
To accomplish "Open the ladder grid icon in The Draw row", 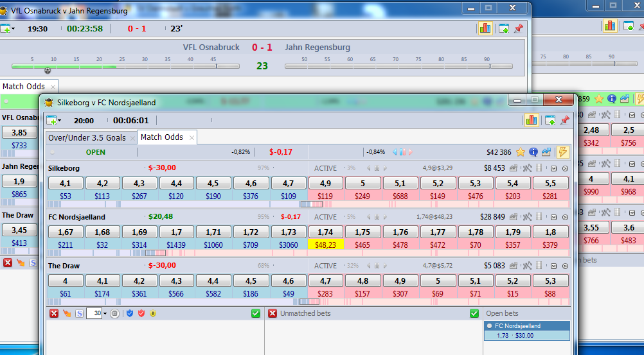I will click(x=539, y=266).
